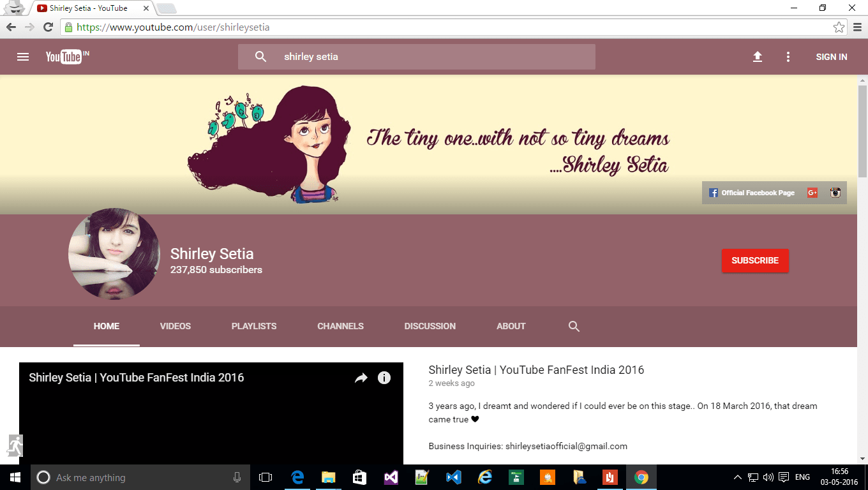The image size is (868, 490).
Task: Open a new tab with the new-tab button
Action: (x=166, y=9)
